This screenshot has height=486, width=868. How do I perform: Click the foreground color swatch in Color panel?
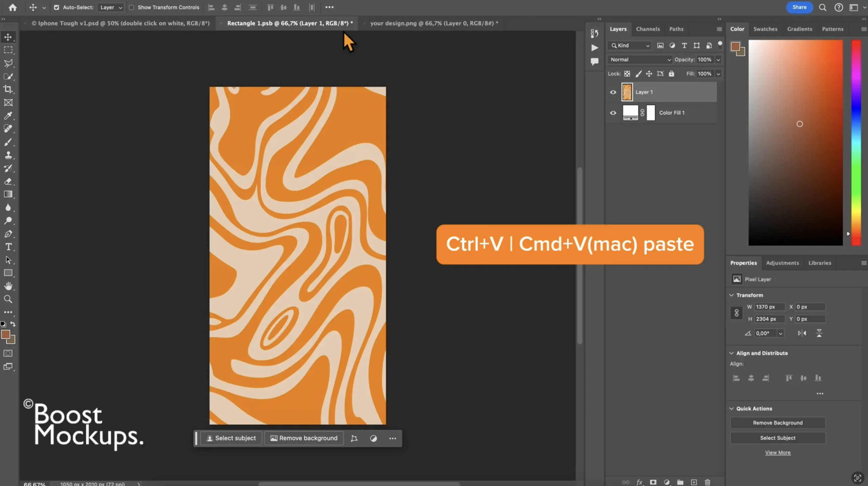click(x=735, y=46)
